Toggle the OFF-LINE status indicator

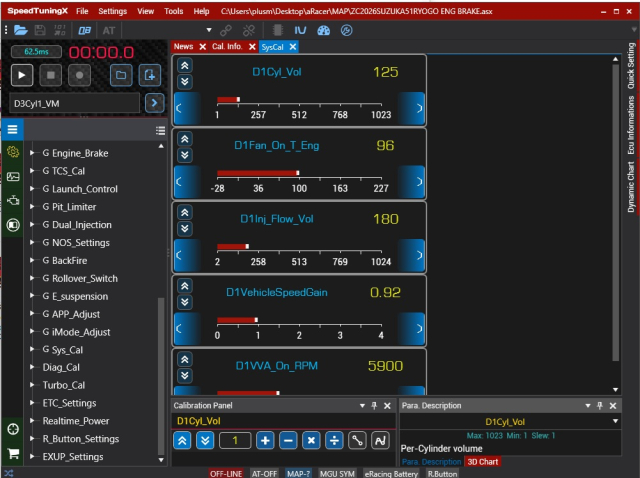point(226,474)
